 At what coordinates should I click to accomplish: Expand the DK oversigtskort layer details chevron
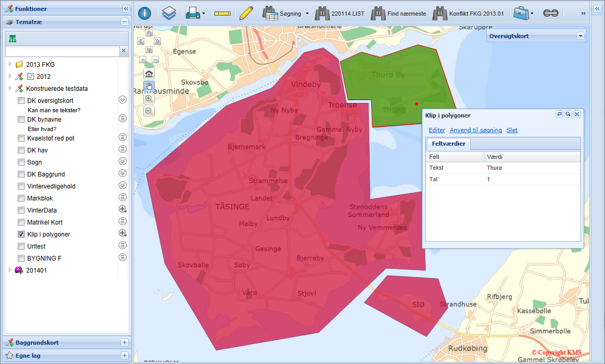[123, 99]
